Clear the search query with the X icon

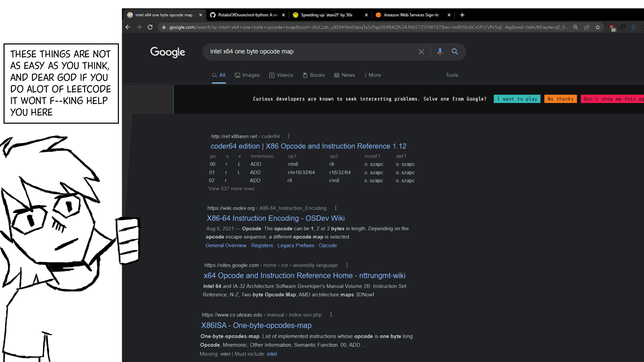[x=421, y=51]
